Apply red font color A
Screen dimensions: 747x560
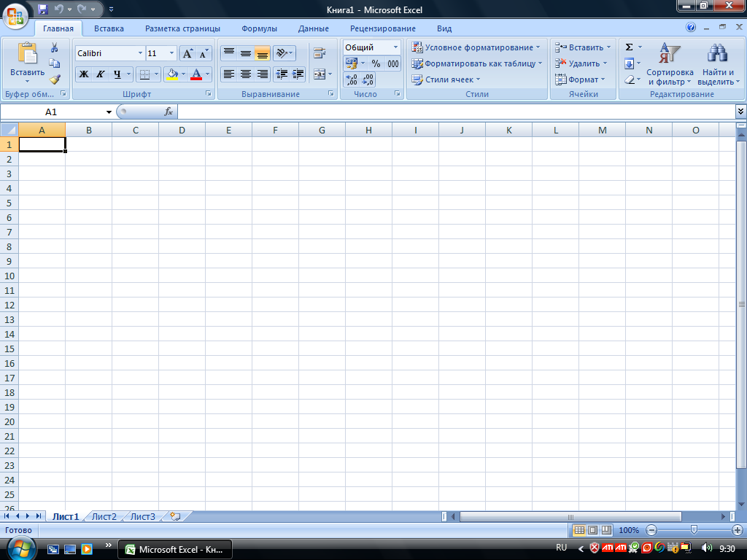(196, 74)
